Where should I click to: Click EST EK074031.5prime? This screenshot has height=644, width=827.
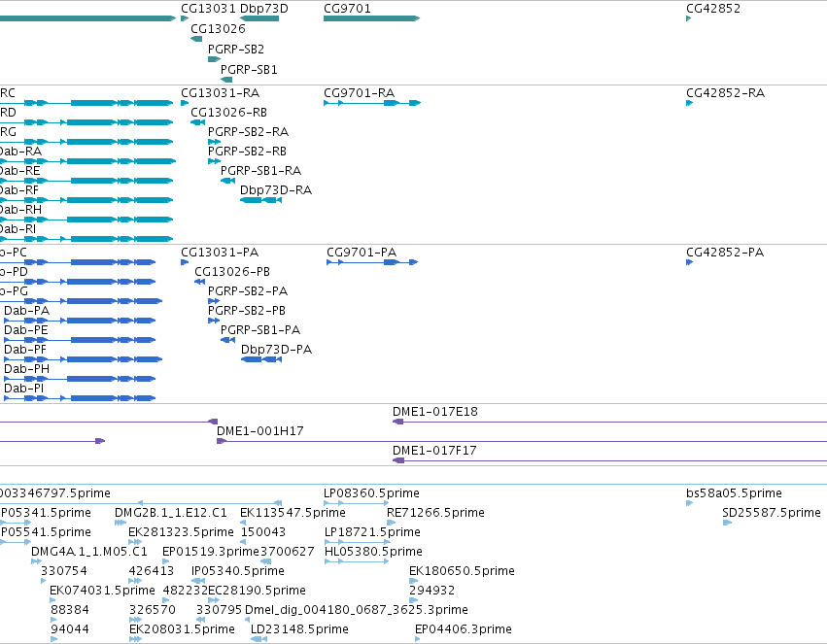click(102, 591)
